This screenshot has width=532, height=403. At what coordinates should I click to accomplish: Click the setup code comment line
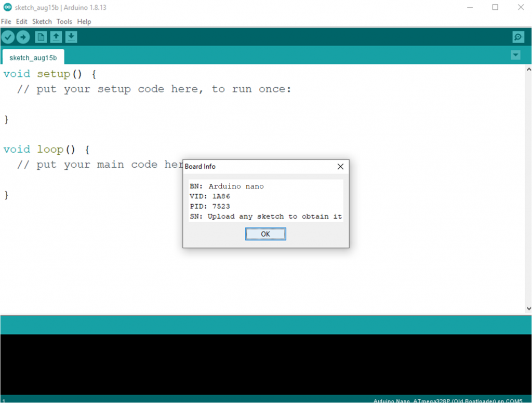click(x=154, y=89)
